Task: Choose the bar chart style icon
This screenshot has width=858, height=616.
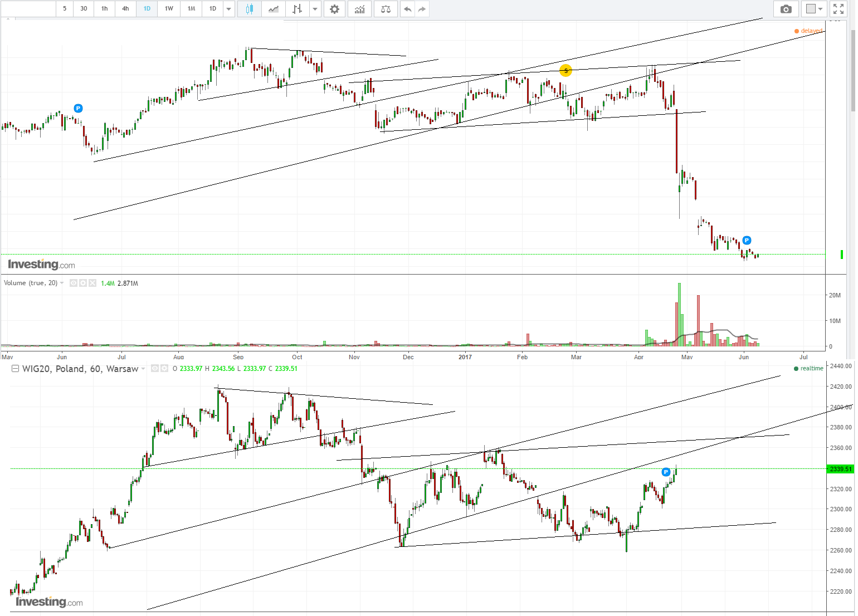Action: (x=298, y=9)
